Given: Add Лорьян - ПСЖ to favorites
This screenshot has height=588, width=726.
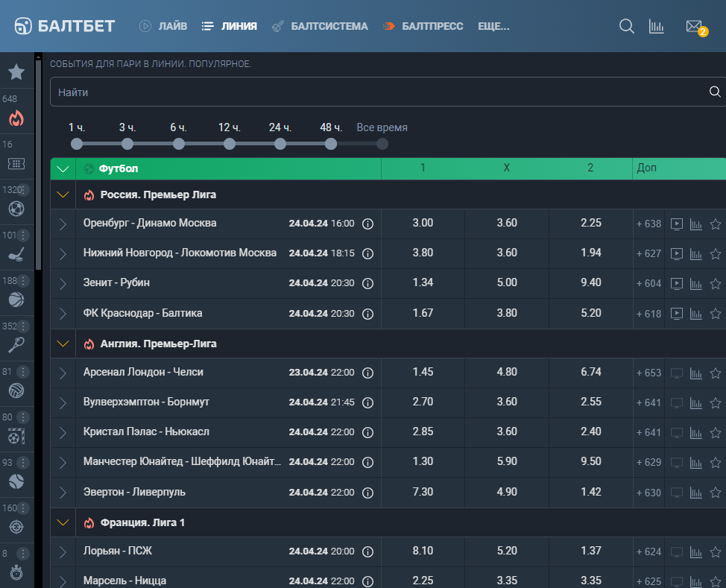Looking at the screenshot, I should (x=716, y=552).
